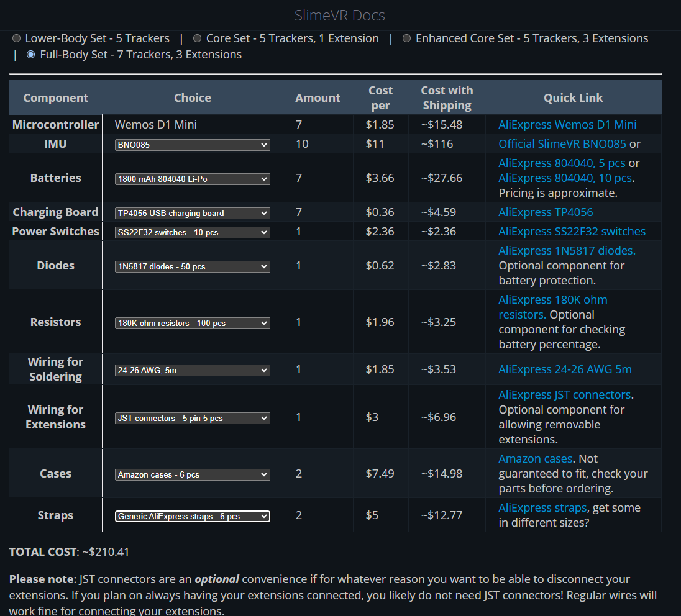Click the IMU row label
The height and width of the screenshot is (616, 681).
point(55,143)
